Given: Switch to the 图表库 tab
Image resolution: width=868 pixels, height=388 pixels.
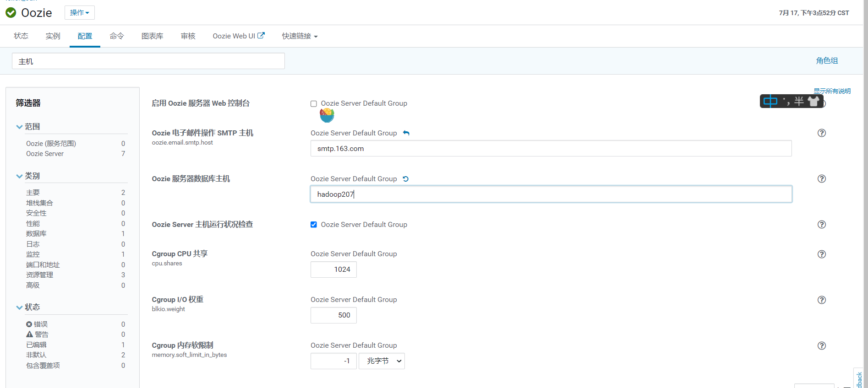Looking at the screenshot, I should [x=153, y=36].
